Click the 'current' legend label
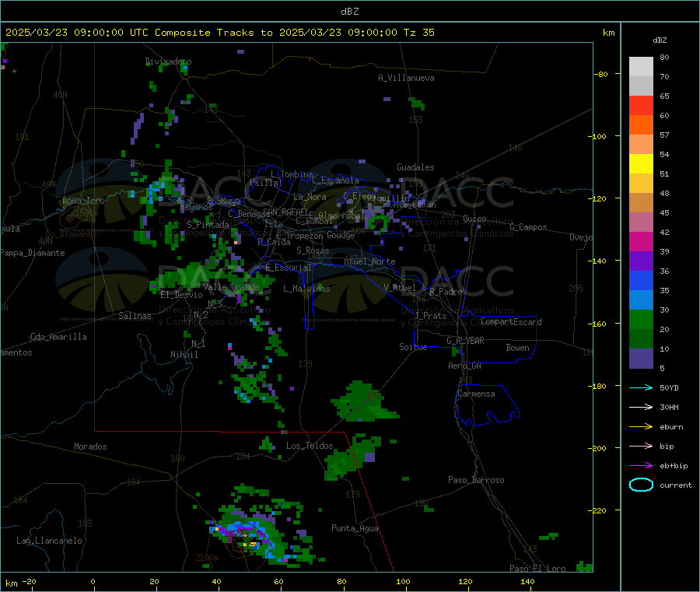This screenshot has height=592, width=700. click(x=676, y=485)
